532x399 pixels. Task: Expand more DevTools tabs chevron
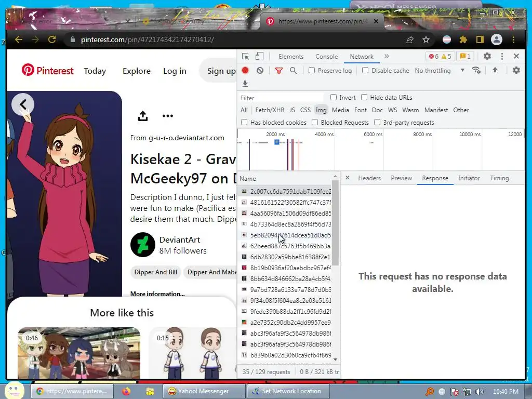(x=387, y=56)
